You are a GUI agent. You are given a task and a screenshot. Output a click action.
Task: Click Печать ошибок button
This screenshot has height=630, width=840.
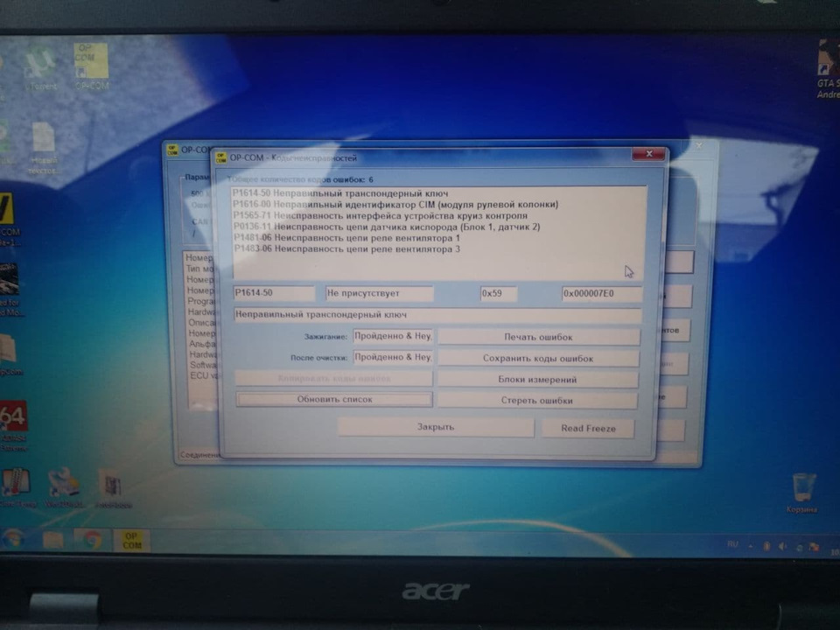(x=538, y=337)
